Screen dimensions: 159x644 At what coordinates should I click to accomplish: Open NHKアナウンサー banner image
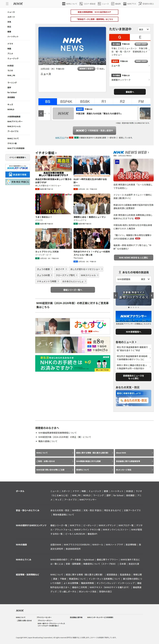tap(134, 316)
